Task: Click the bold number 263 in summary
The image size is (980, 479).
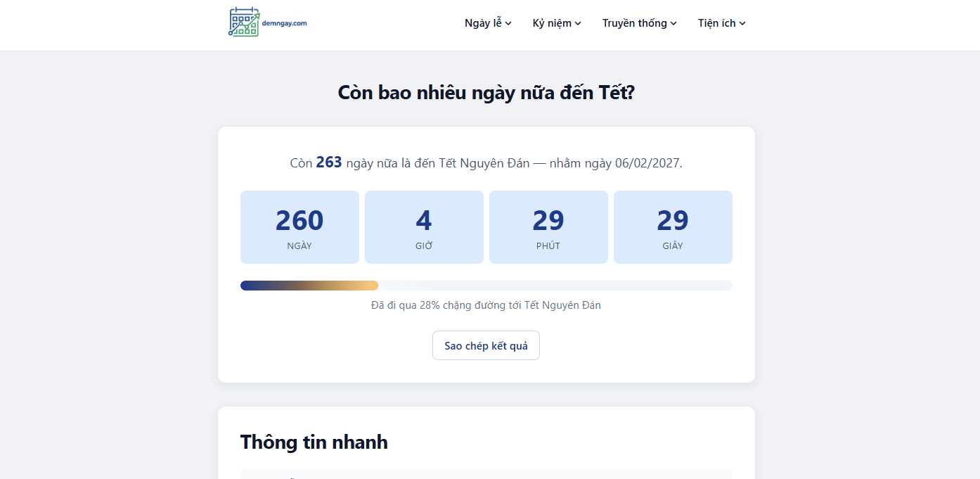Action: click(329, 162)
